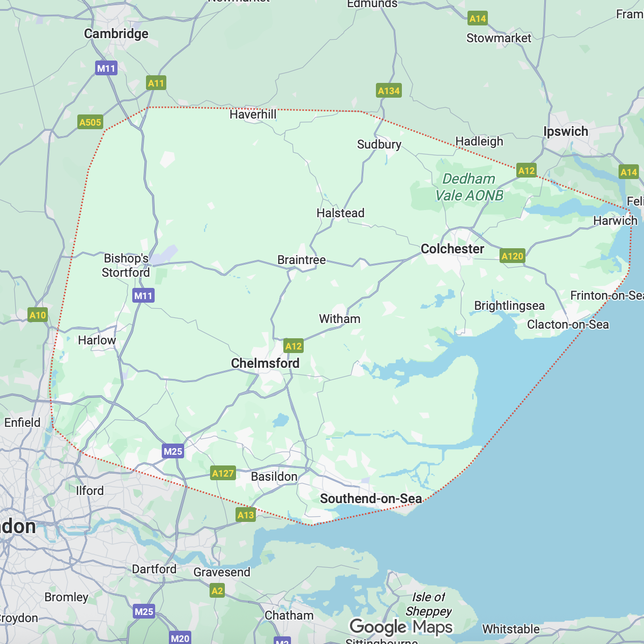The image size is (644, 644).
Task: Select the A120 road shield near Colchester
Action: click(x=512, y=256)
